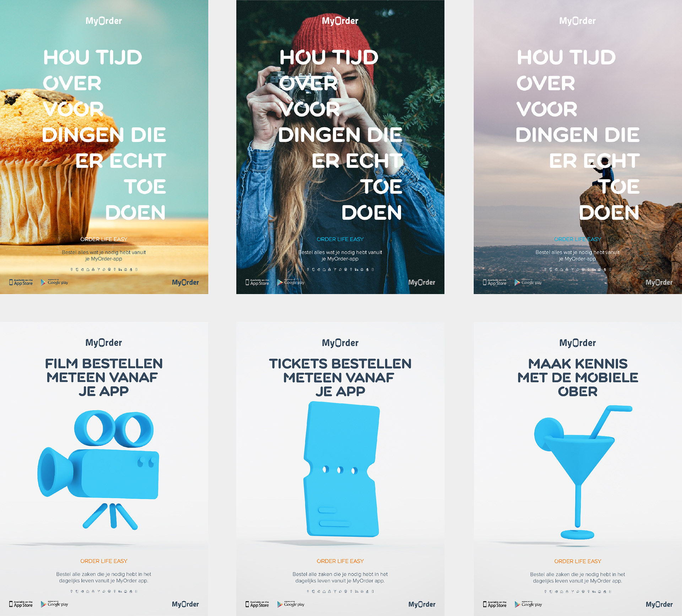Screen dimensions: 682x616
Task: Click MyOrder logo at bottom of film poster
Action: (x=185, y=604)
